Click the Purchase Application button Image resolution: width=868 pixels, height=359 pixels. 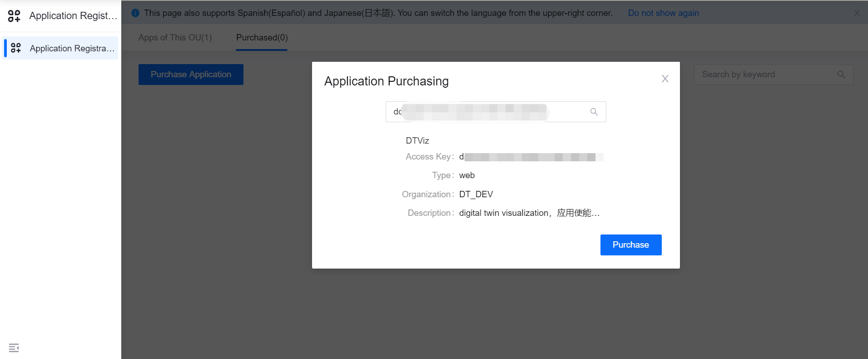(191, 75)
